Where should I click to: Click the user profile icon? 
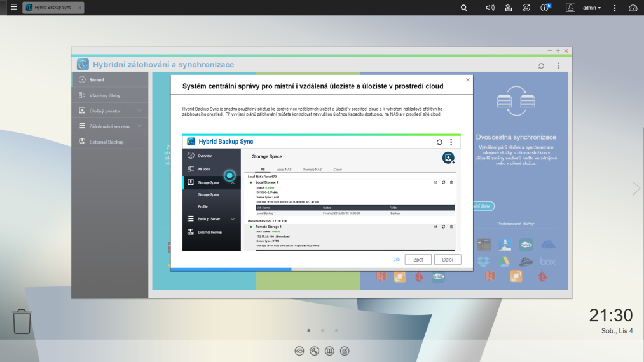pyautogui.click(x=570, y=8)
